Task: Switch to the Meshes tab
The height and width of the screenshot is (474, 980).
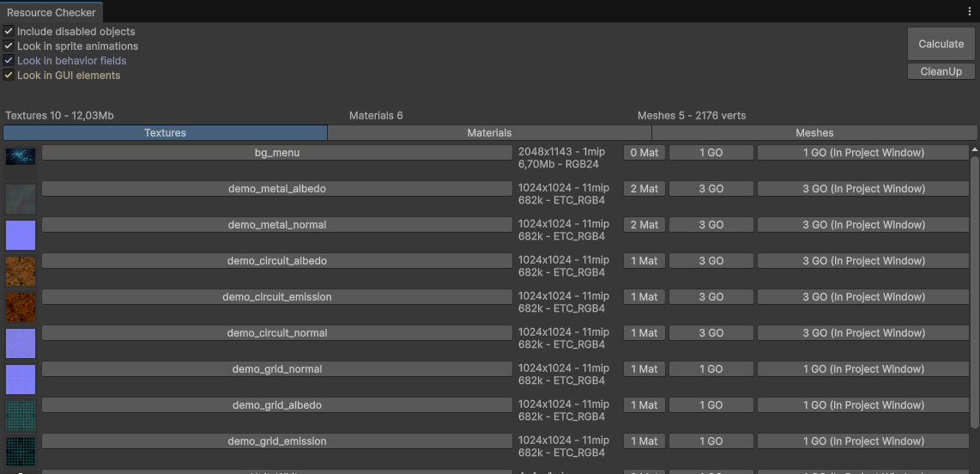Action: click(x=814, y=132)
